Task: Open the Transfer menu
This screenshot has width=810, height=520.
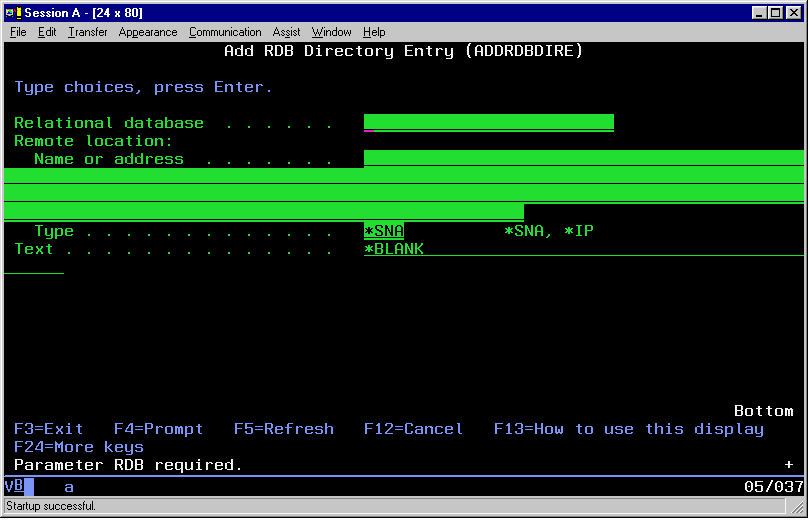Action: (x=88, y=32)
